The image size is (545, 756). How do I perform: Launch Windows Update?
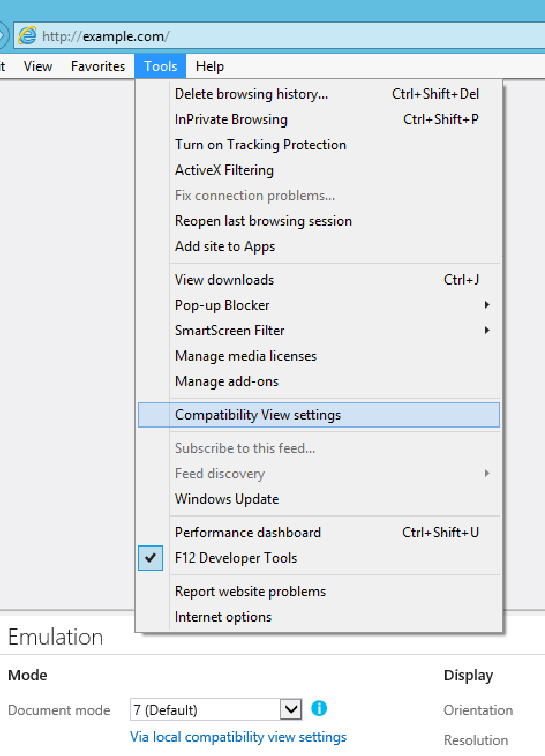click(x=227, y=499)
